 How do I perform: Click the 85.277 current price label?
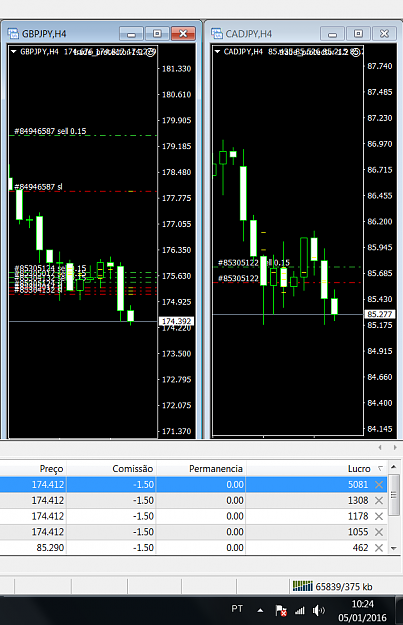pos(380,314)
